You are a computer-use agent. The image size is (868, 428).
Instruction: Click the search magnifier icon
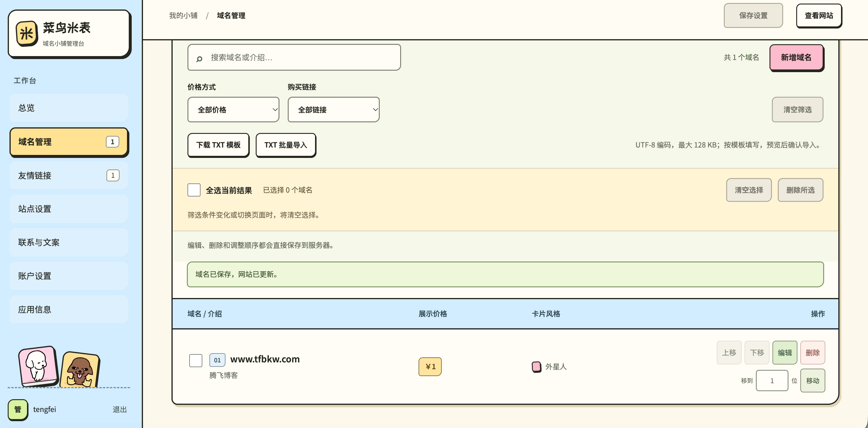[199, 59]
